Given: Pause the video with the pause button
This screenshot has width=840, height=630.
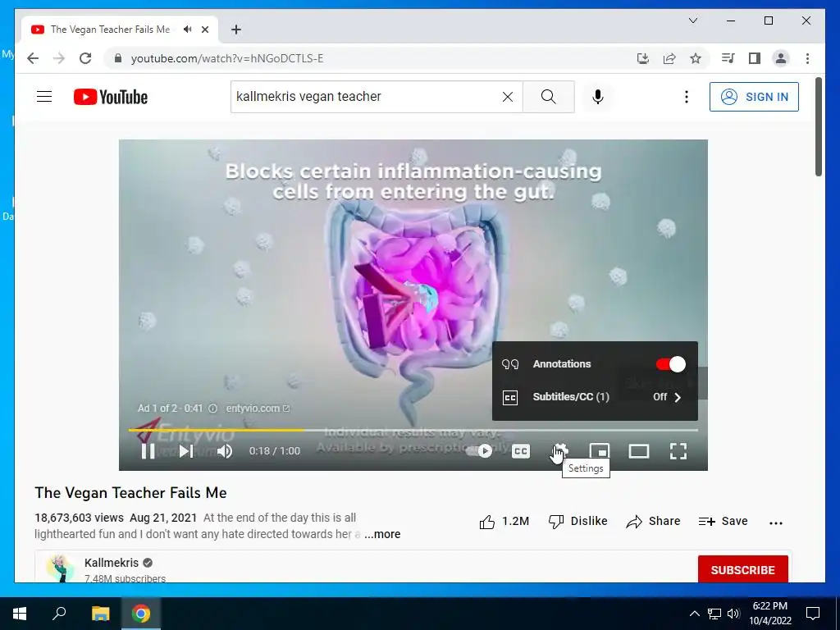Looking at the screenshot, I should click(148, 451).
